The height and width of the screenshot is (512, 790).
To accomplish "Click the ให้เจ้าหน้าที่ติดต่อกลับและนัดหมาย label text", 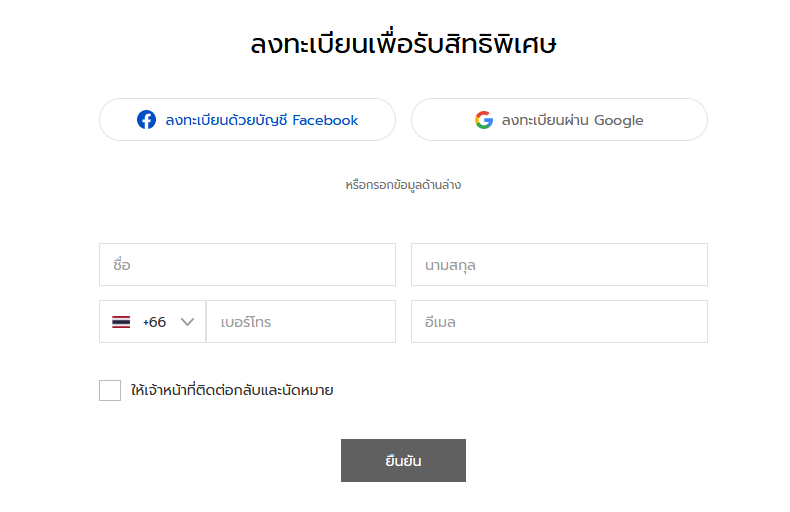I will click(232, 390).
